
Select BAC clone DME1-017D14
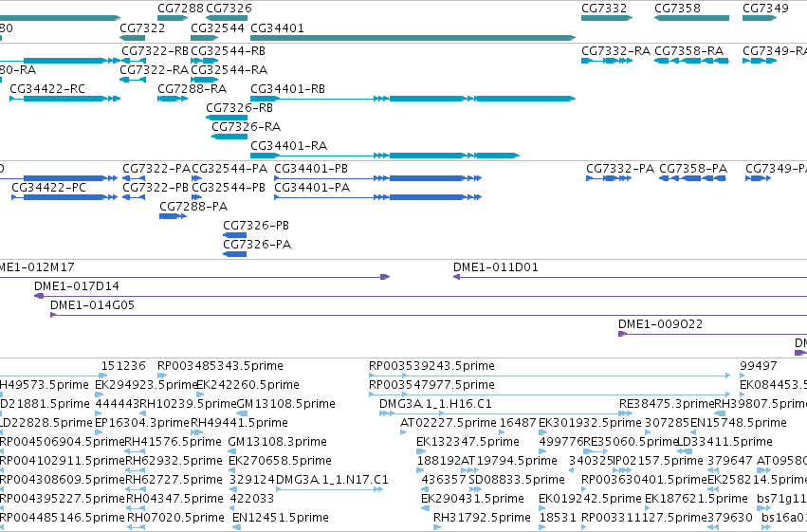pyautogui.click(x=420, y=296)
